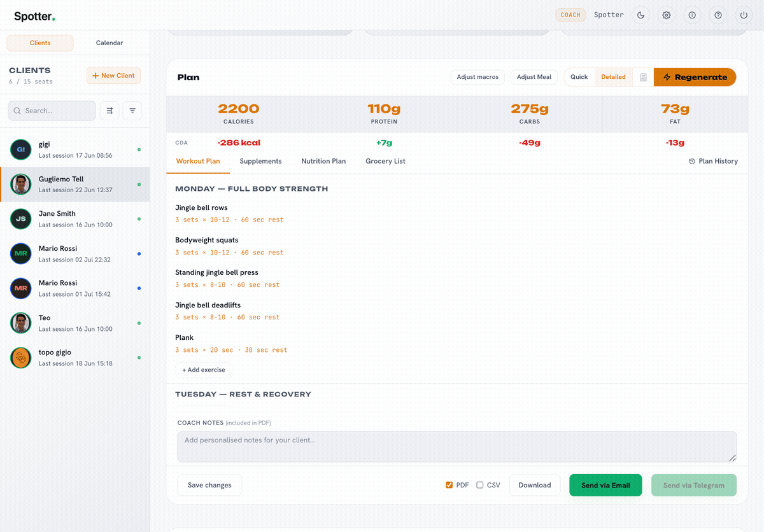Click Add exercise under Monday
Viewport: 764px width, 532px height.
point(204,370)
